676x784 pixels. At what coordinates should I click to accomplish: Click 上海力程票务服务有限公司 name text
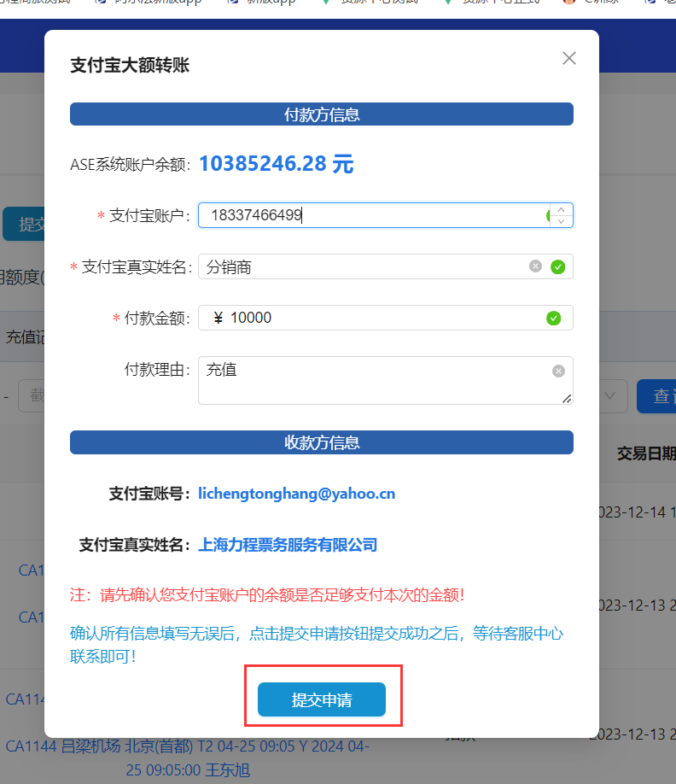tap(288, 545)
